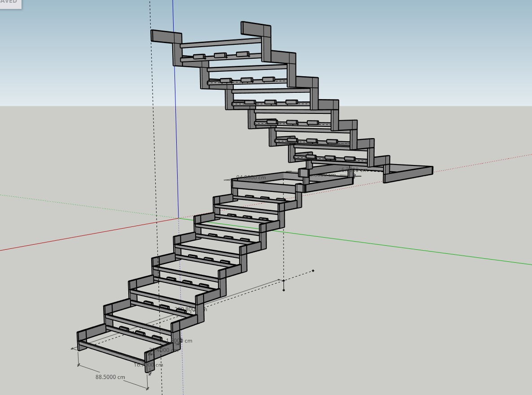The height and width of the screenshot is (395, 532).
Task: Select the 1.8000 cm dimension label
Action: coord(181,341)
